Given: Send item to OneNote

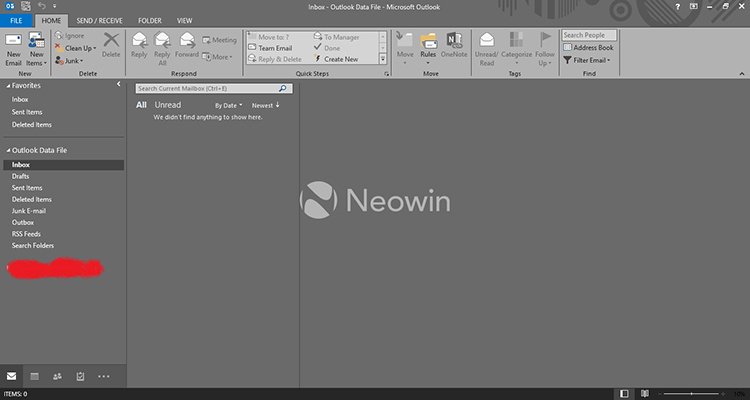Looking at the screenshot, I should point(454,45).
